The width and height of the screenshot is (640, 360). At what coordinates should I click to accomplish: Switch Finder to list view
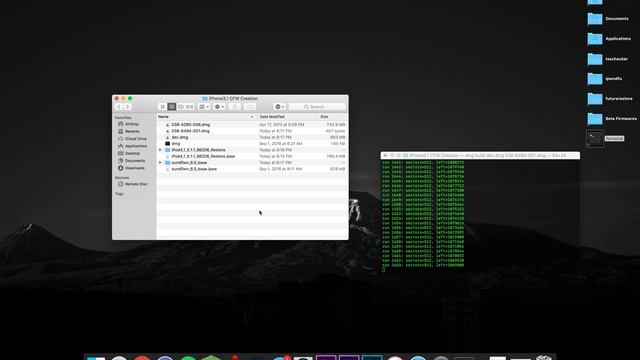click(x=172, y=107)
